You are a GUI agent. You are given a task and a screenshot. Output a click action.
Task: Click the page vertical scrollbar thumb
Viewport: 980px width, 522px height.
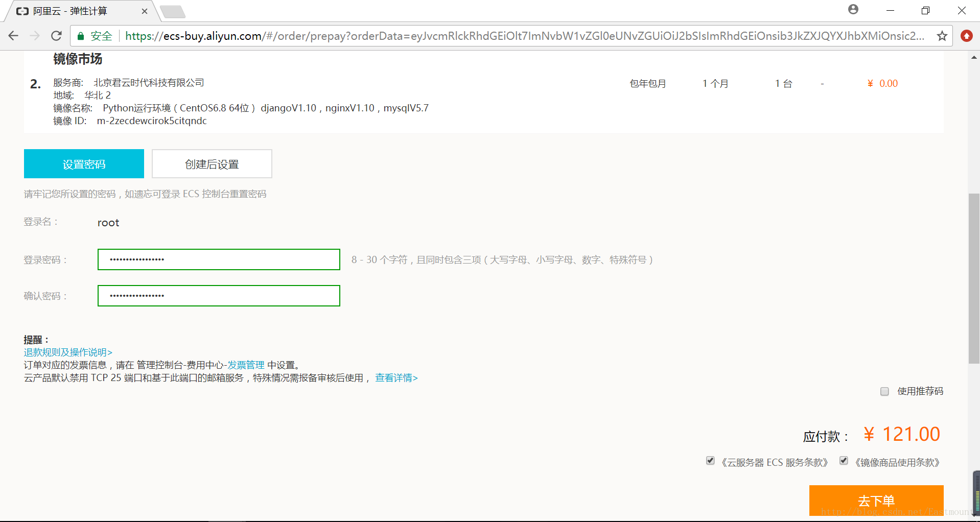(974, 278)
